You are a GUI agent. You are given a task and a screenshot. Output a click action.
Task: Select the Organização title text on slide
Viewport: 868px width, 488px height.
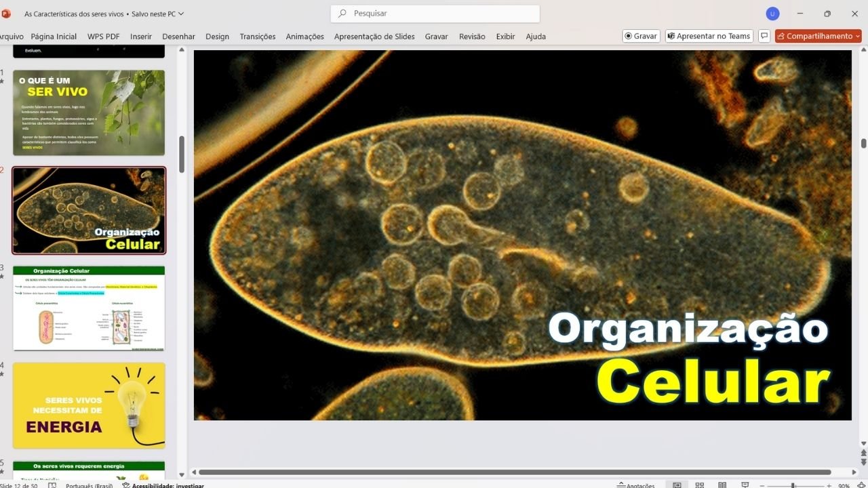(688, 330)
